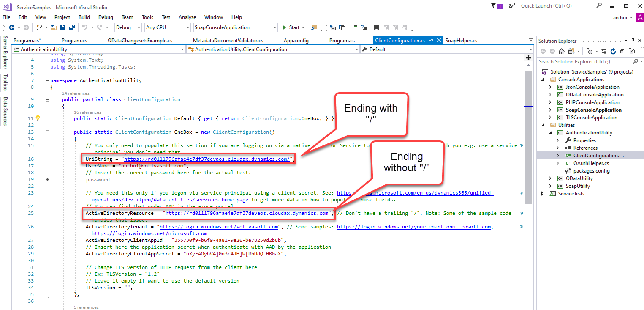Open the Analyze menu
Image resolution: width=644 pixels, height=310 pixels.
[x=187, y=17]
